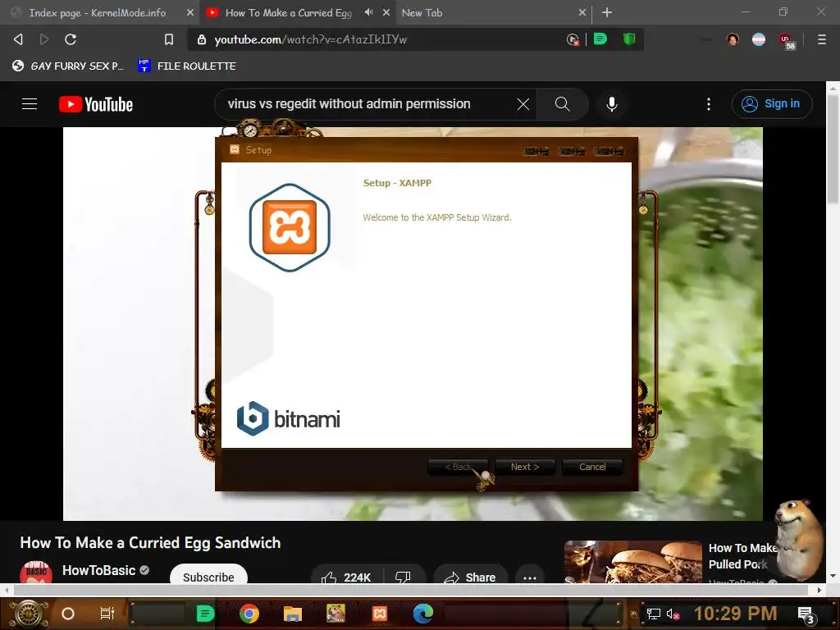Run the YouTube search with magnifier button
840x630 pixels.
click(x=562, y=104)
